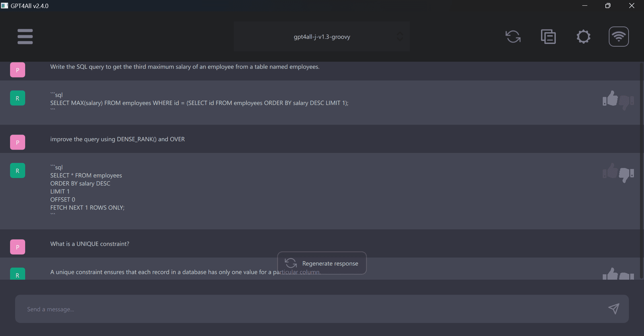This screenshot has height=336, width=644.
Task: Click the GPT4All v2.4.0 title bar icon
Action: [4, 6]
